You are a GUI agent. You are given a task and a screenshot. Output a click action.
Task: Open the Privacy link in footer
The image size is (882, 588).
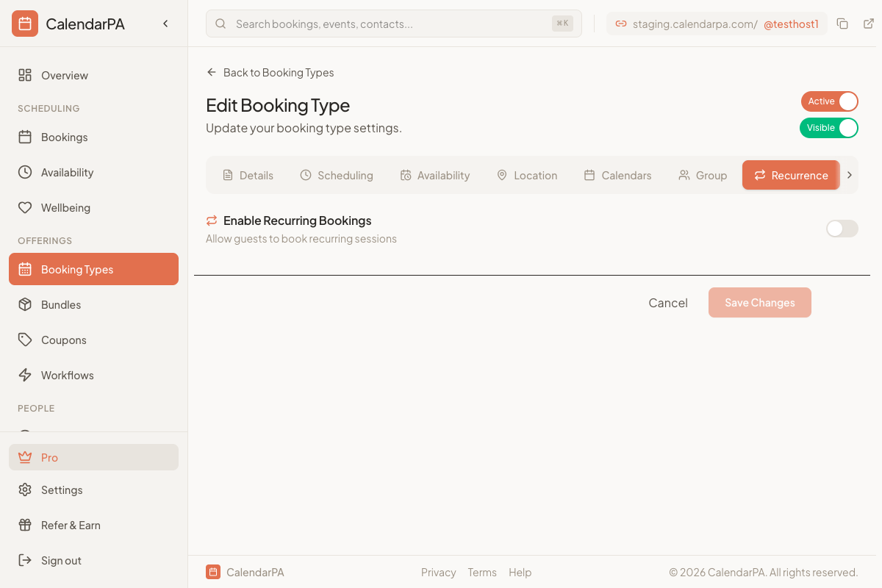pyautogui.click(x=438, y=572)
